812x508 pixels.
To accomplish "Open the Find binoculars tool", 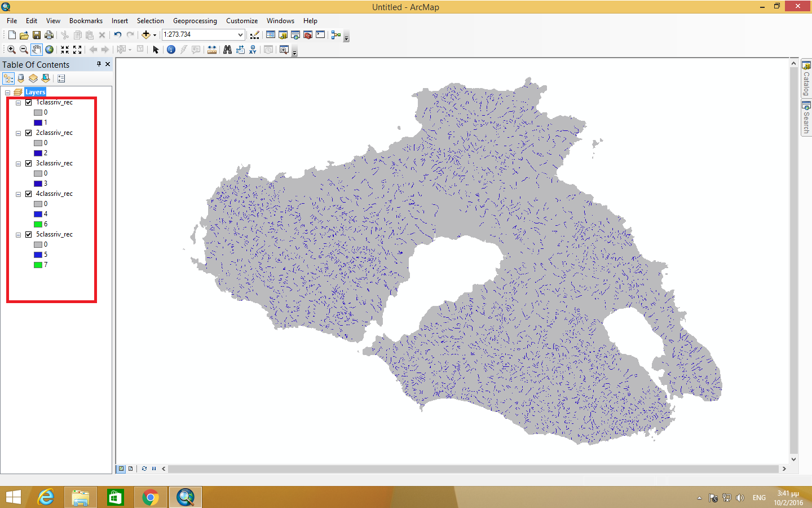I will pos(227,50).
